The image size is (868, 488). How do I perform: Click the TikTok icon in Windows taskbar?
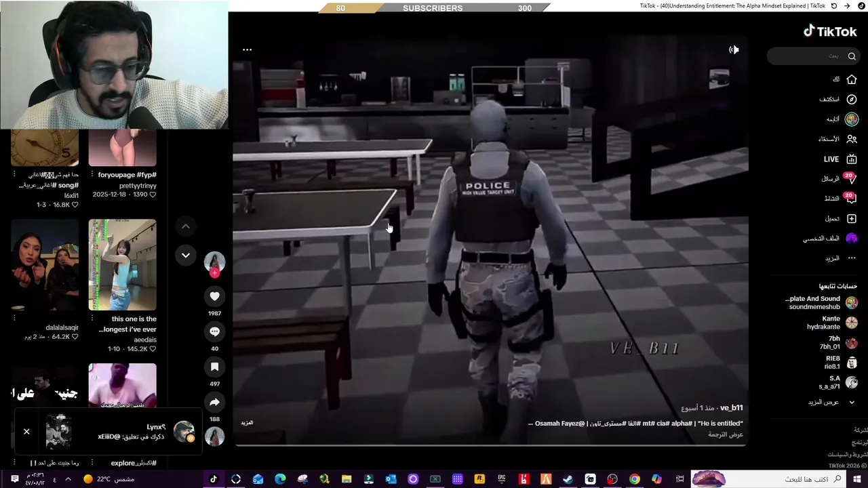(x=214, y=479)
